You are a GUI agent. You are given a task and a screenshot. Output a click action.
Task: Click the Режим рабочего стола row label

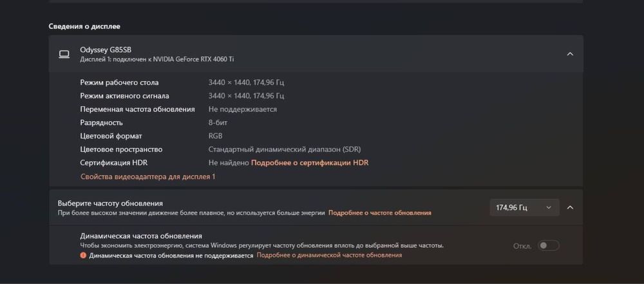coord(119,82)
